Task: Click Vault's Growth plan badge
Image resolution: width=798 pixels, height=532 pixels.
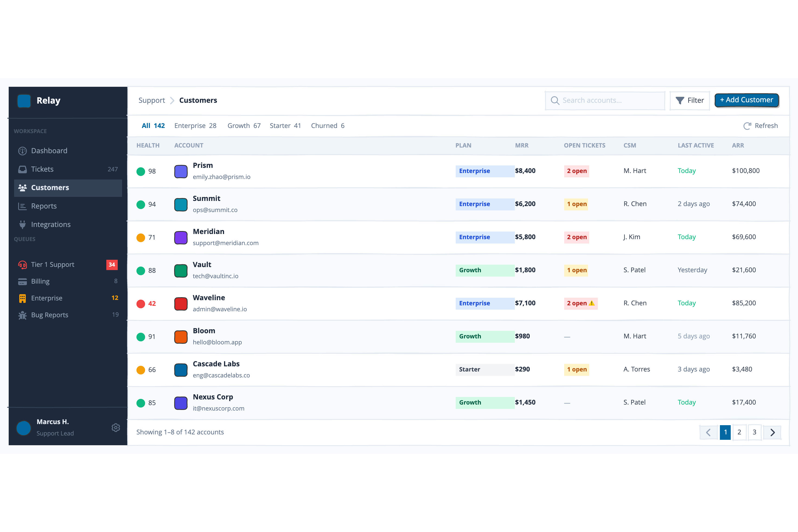Action: [485, 270]
